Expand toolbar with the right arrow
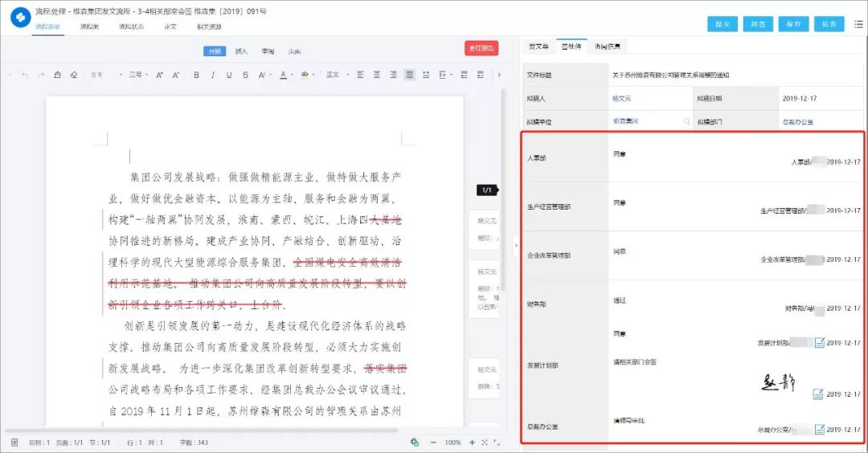 (x=499, y=75)
